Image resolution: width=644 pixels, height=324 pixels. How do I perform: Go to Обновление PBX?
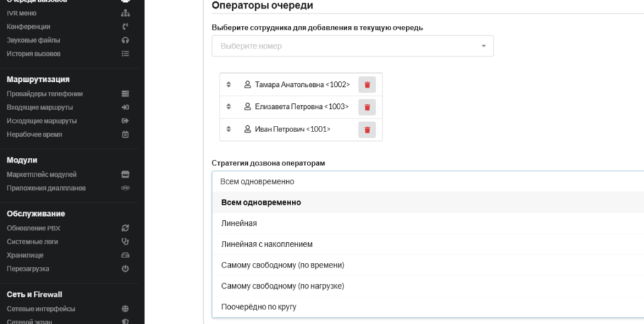[33, 228]
